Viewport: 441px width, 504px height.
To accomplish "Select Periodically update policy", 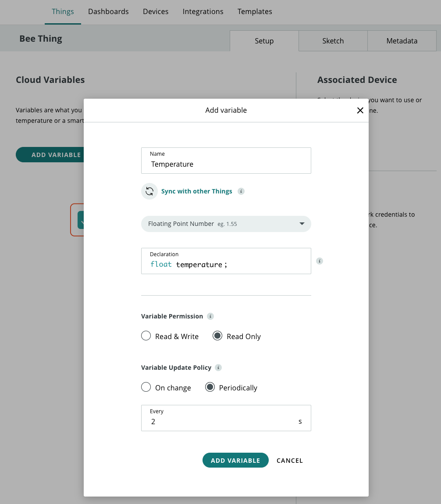I will point(210,387).
